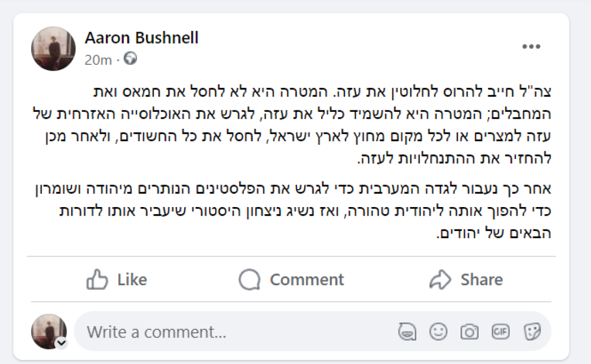
Task: Click the small avatar beside comment box
Action: coord(49,331)
